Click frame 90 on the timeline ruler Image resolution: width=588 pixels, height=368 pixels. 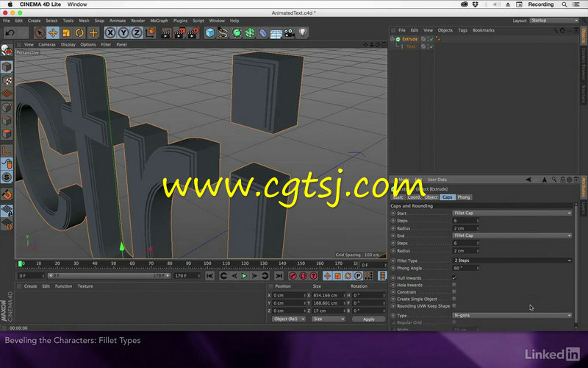click(x=188, y=263)
